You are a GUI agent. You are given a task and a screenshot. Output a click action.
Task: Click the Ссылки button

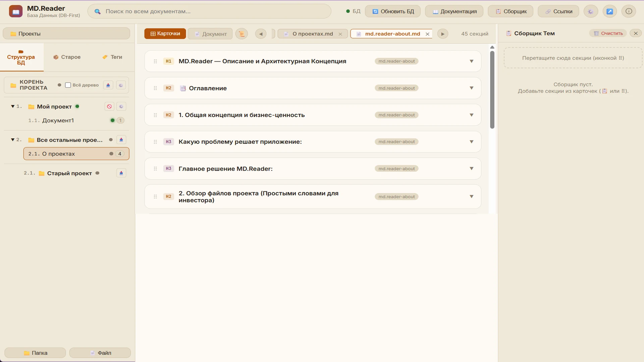[x=559, y=11]
